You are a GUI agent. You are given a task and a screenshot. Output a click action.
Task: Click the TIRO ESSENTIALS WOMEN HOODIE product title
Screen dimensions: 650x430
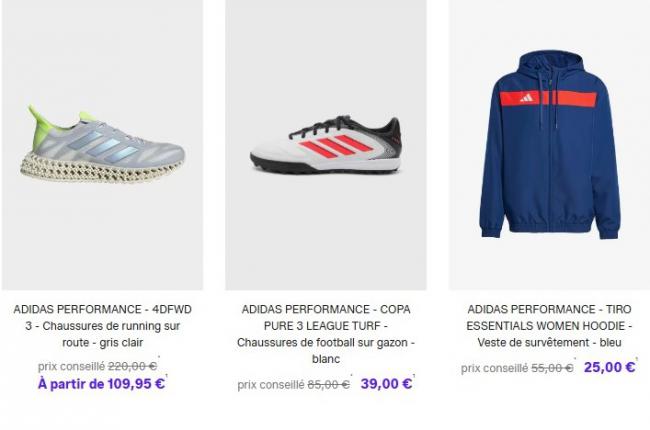point(549,326)
